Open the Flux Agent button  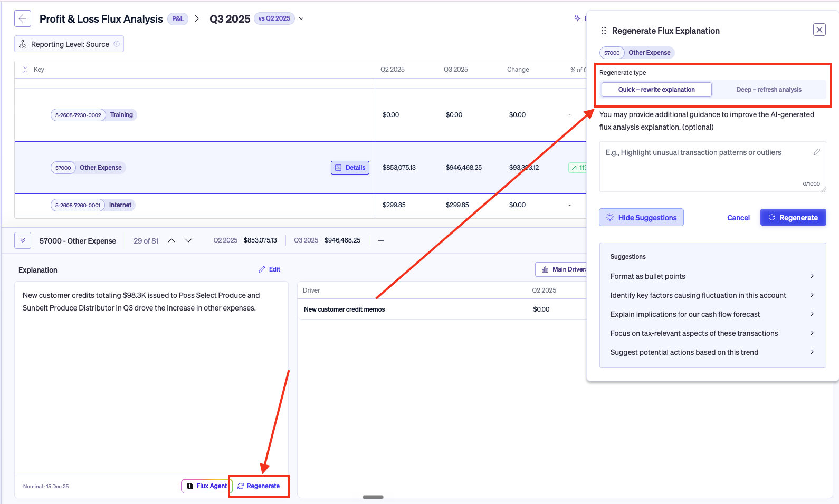(x=206, y=486)
